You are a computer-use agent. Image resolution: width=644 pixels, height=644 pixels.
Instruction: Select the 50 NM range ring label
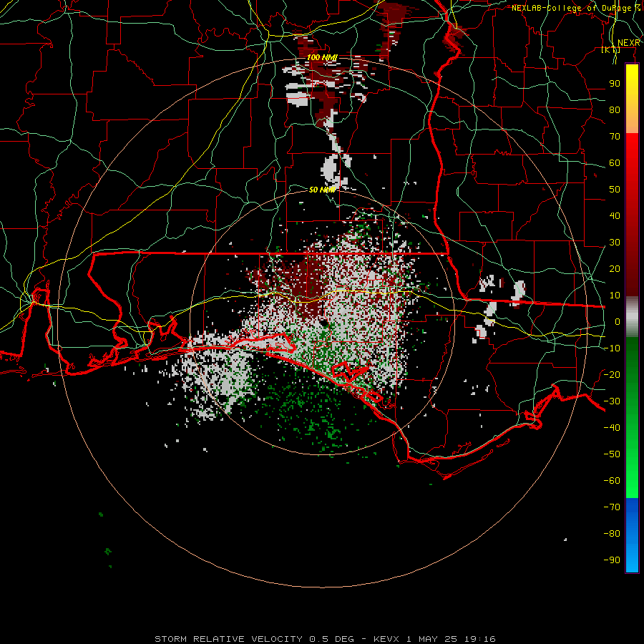(x=322, y=190)
